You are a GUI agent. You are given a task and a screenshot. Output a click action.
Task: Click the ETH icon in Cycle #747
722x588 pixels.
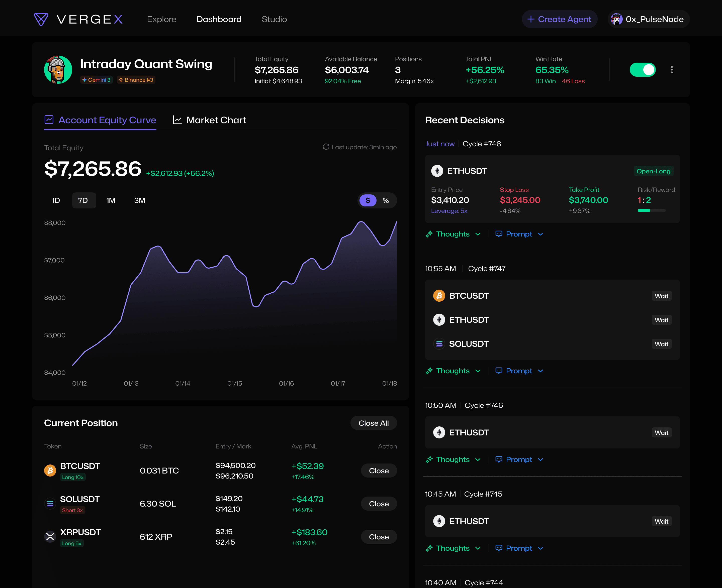(x=439, y=320)
